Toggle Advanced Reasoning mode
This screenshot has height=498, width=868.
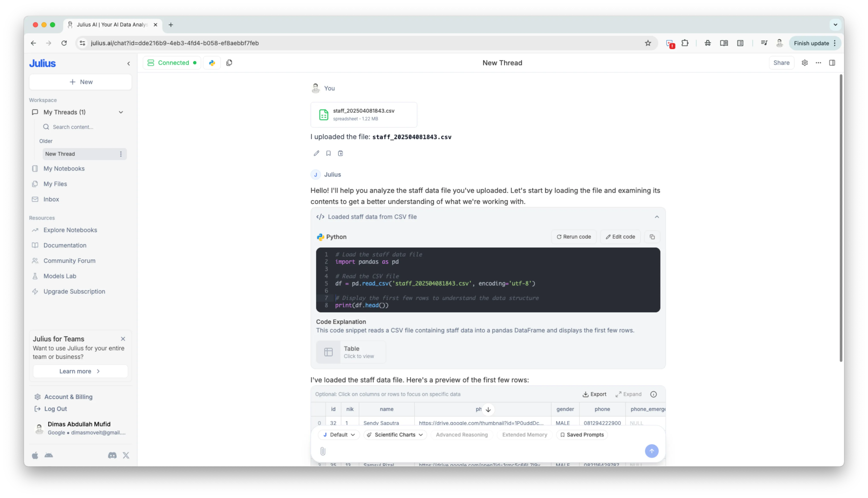[x=461, y=435]
